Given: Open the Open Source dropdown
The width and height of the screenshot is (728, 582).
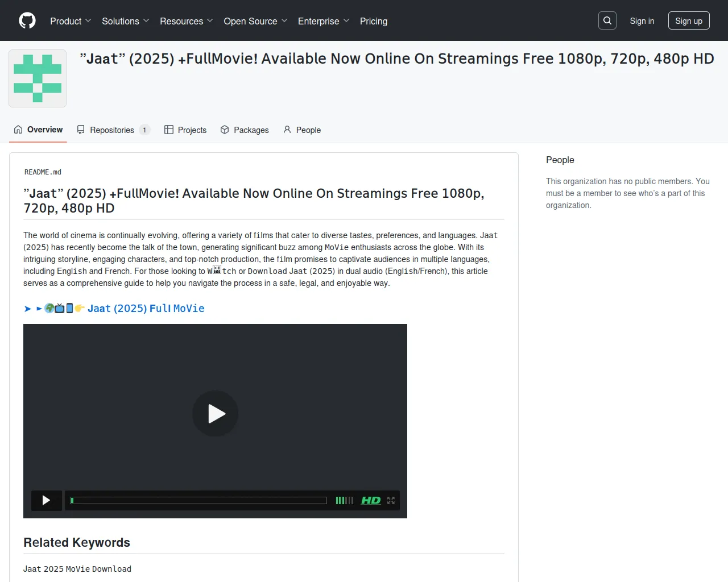Looking at the screenshot, I should tap(255, 21).
